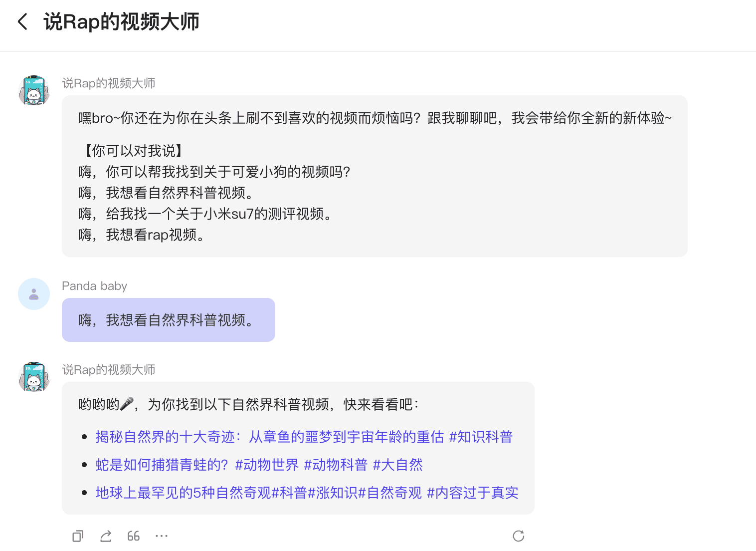Click the page title 说Rap的视频大师 in header
756x551 pixels.
(x=121, y=22)
